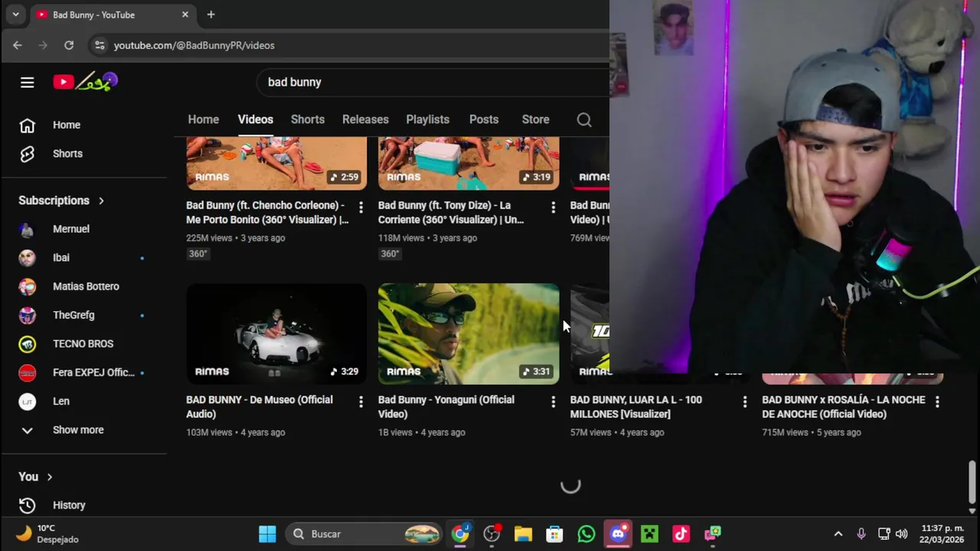Open the De Museo video thumbnail
The image size is (980, 551).
[276, 334]
